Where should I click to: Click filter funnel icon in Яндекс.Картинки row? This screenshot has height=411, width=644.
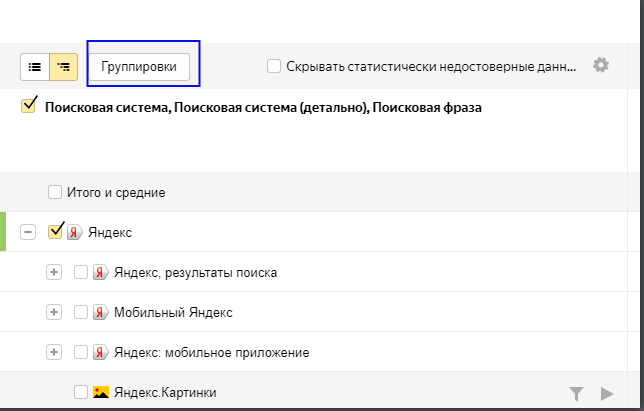(x=576, y=393)
